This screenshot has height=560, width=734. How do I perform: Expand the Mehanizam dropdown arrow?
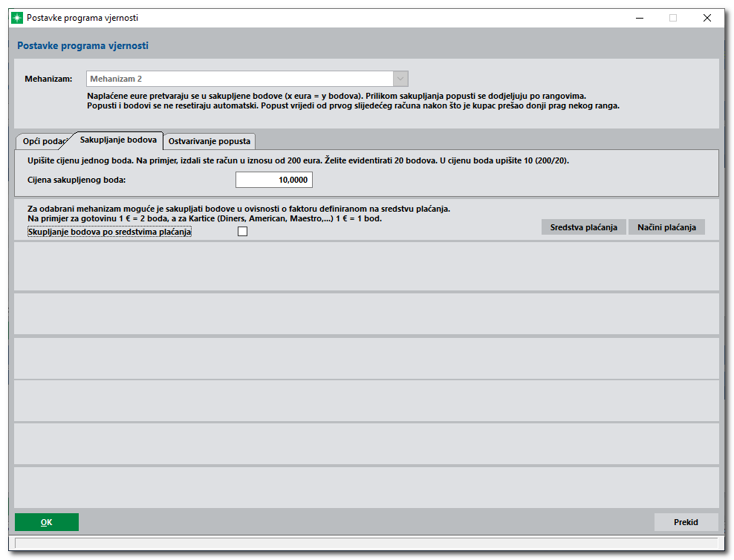[x=400, y=79]
